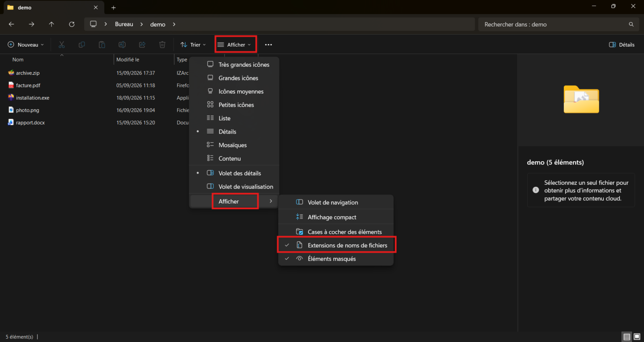Viewport: 644px width, 342px height.
Task: Select the facture.pdf file name
Action: pos(28,85)
